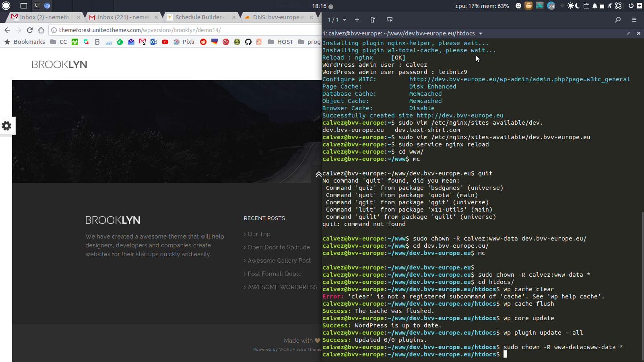Click the show desktop square icon
This screenshot has height=362, width=644.
(24, 6)
